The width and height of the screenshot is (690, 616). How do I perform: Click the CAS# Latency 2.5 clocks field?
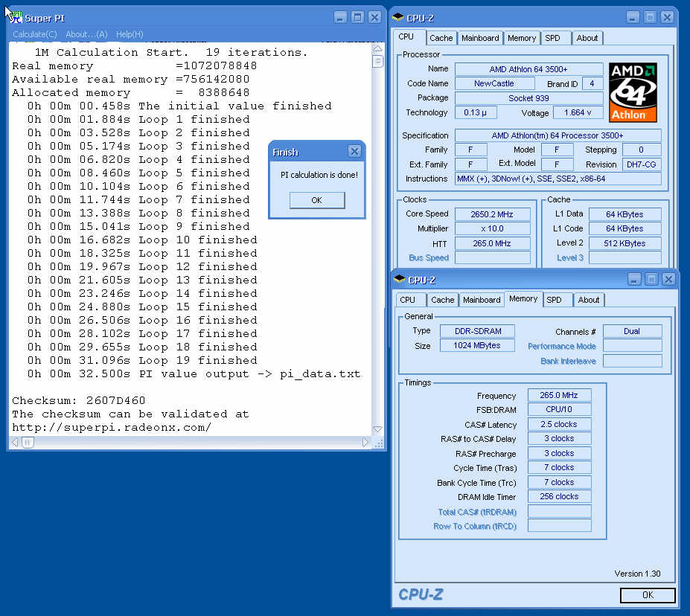coord(559,424)
